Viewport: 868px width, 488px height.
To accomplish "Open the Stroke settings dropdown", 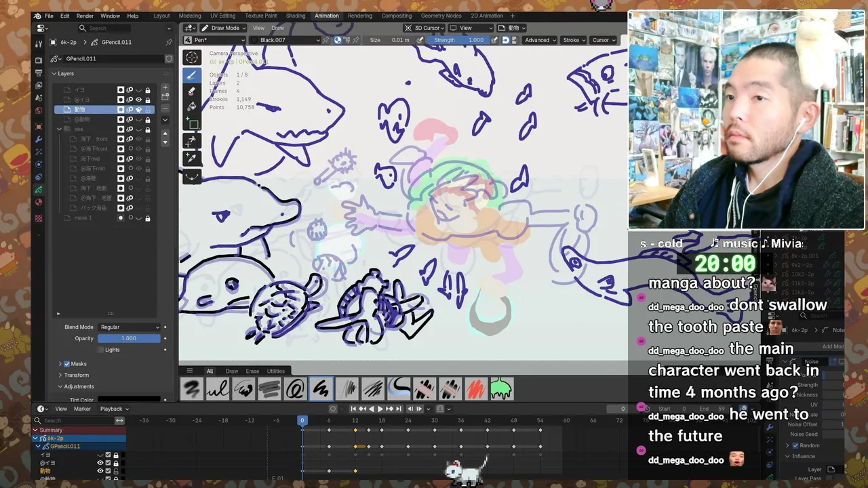I will pyautogui.click(x=574, y=40).
